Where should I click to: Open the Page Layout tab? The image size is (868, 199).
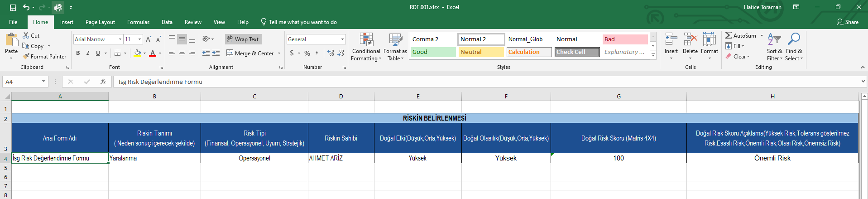[x=100, y=22]
